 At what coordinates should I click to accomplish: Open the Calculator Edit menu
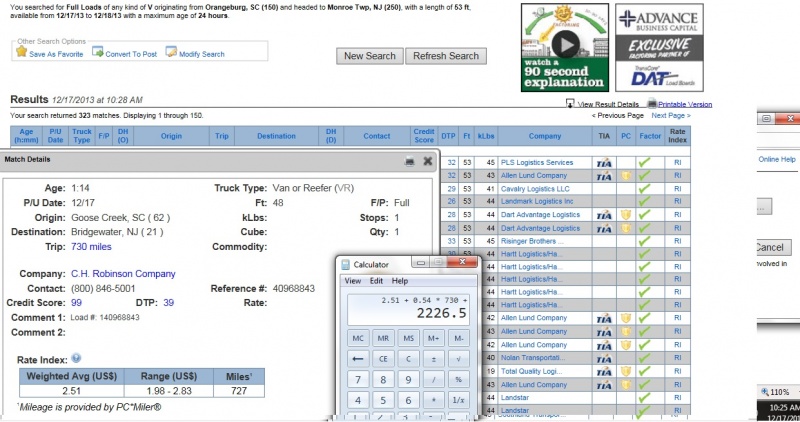(x=376, y=281)
